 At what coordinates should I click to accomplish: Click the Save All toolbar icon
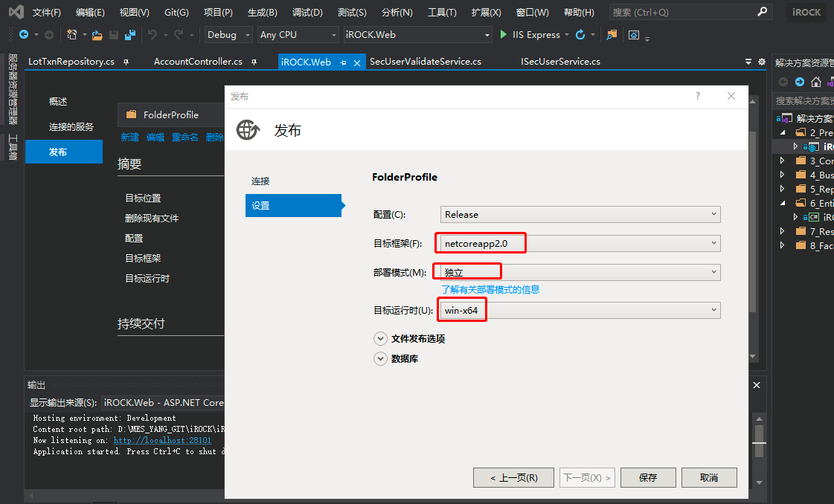129,35
